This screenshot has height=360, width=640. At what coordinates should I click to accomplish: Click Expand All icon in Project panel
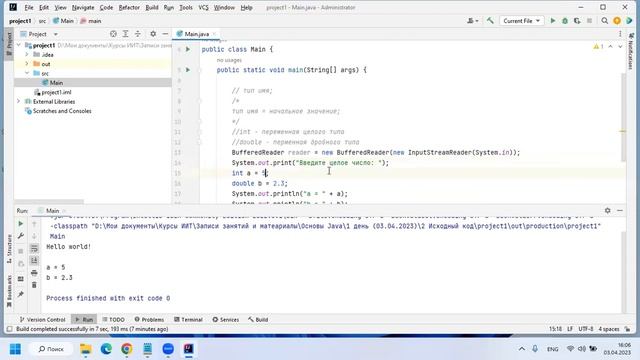(x=125, y=34)
